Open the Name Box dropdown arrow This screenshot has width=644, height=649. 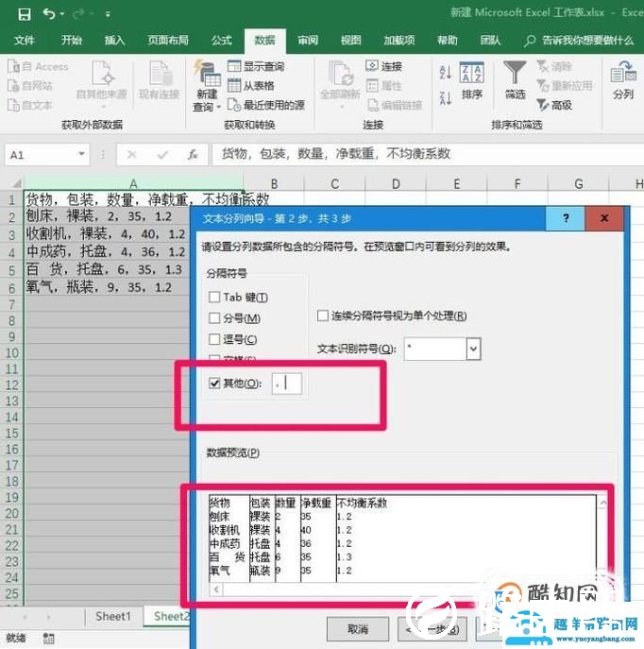(x=81, y=154)
